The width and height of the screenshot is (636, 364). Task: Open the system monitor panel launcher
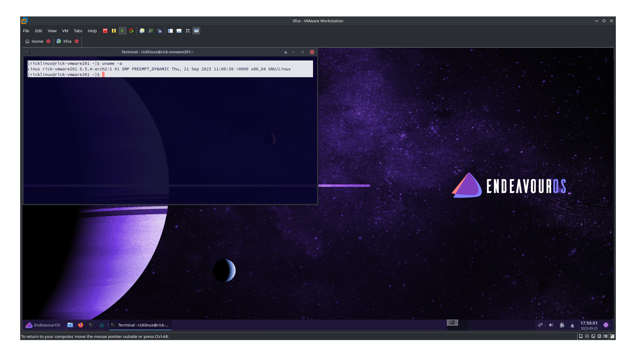pyautogui.click(x=101, y=325)
